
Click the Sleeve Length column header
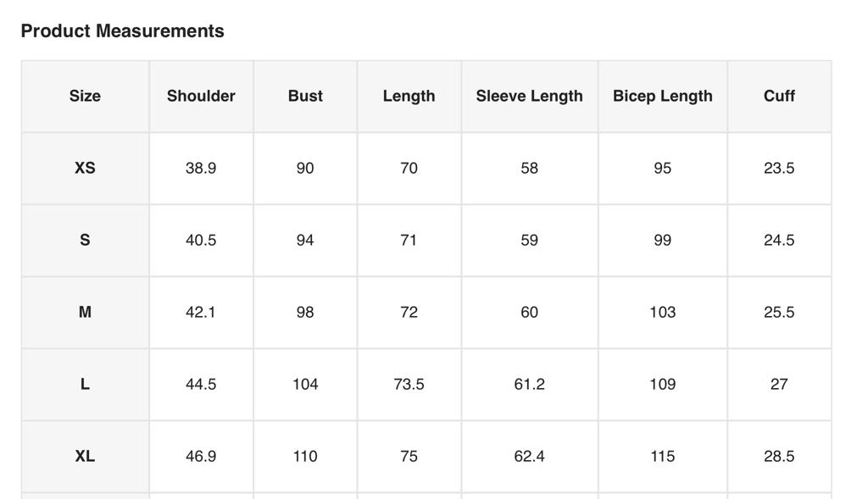click(529, 96)
